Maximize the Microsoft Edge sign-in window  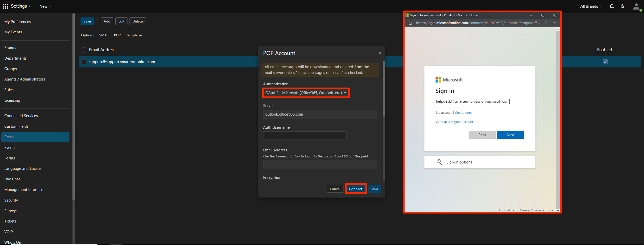(x=543, y=15)
